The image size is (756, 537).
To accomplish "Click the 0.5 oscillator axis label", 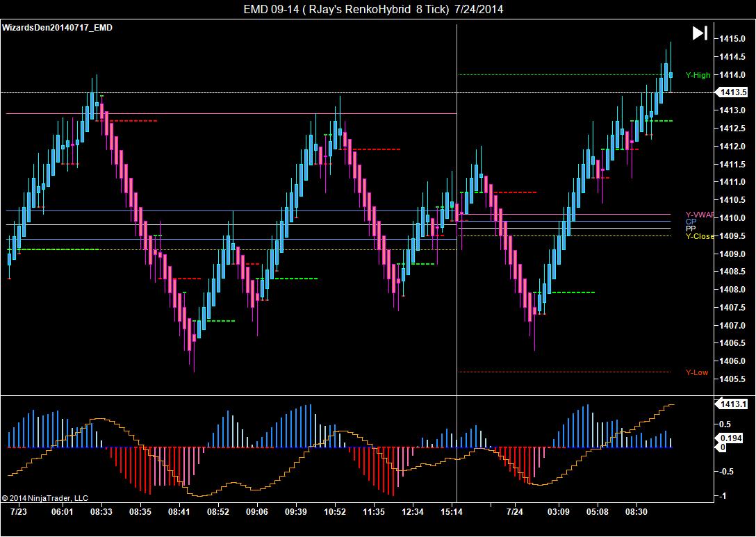I will pos(725,424).
